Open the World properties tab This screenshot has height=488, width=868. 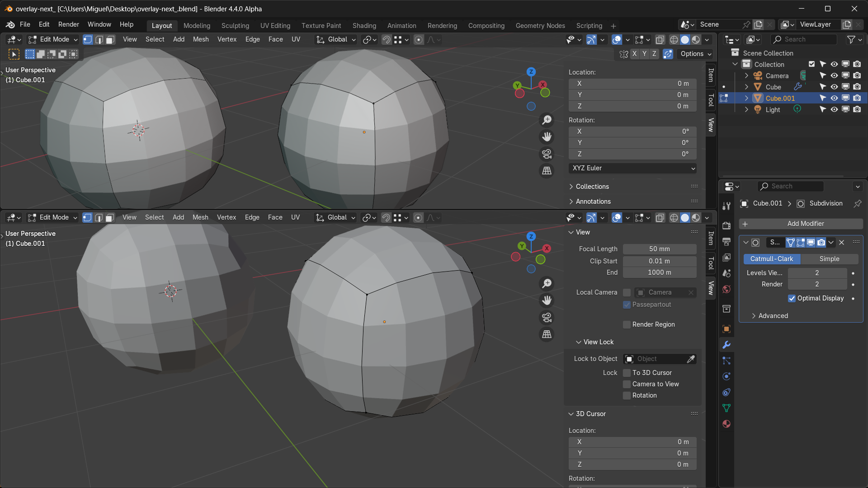pos(726,289)
